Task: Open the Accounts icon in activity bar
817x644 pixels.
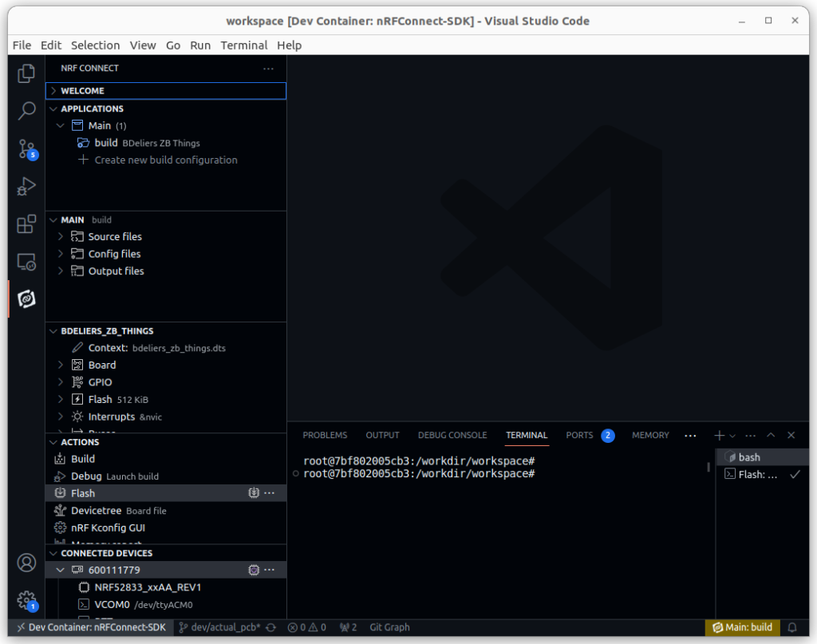Action: coord(26,563)
